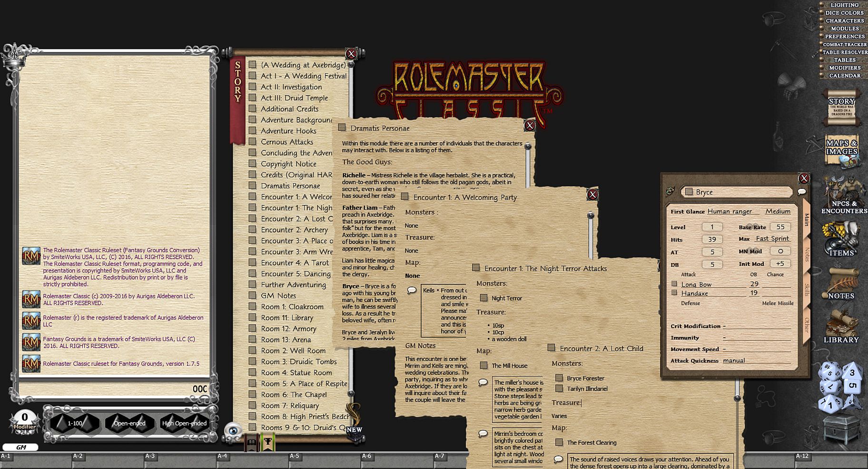
Task: Open the Dice Colors menu button
Action: click(x=845, y=13)
